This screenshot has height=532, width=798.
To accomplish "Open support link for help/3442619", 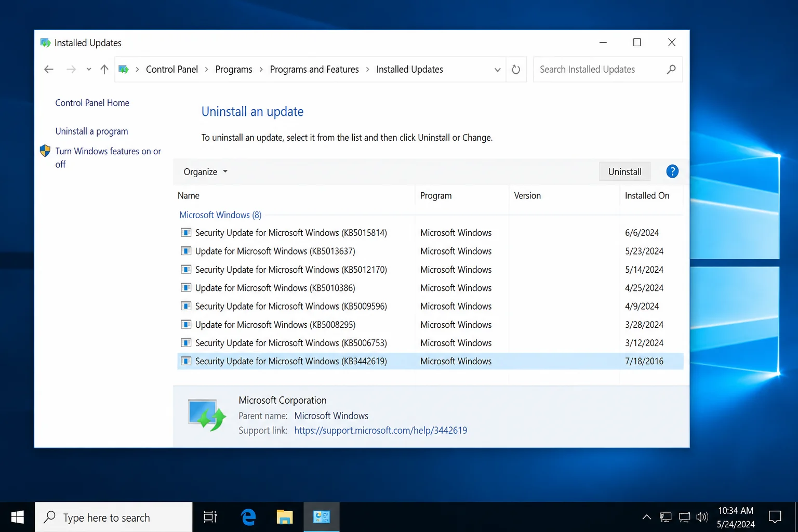I will (381, 431).
